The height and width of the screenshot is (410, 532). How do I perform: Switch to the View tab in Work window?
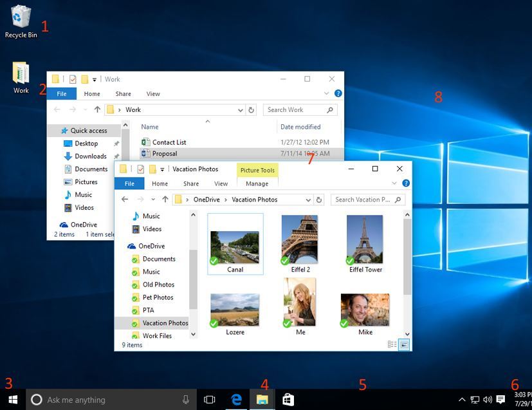[152, 93]
